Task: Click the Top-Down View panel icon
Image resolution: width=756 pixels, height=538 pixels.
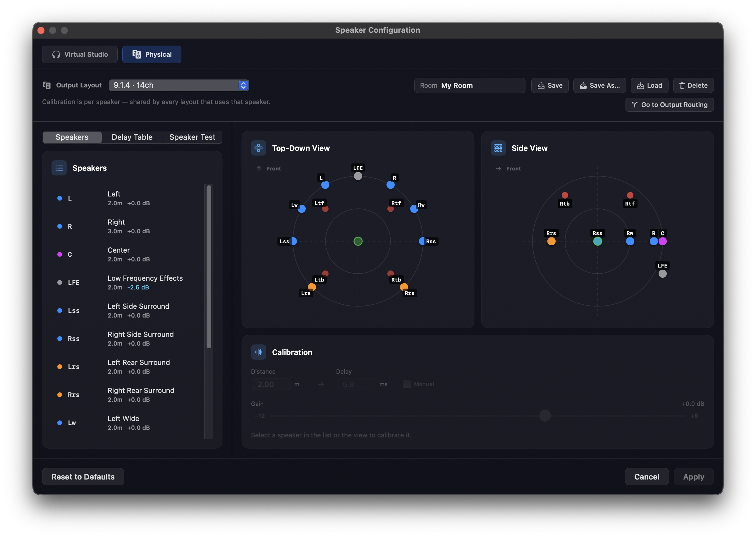Action: click(x=259, y=148)
